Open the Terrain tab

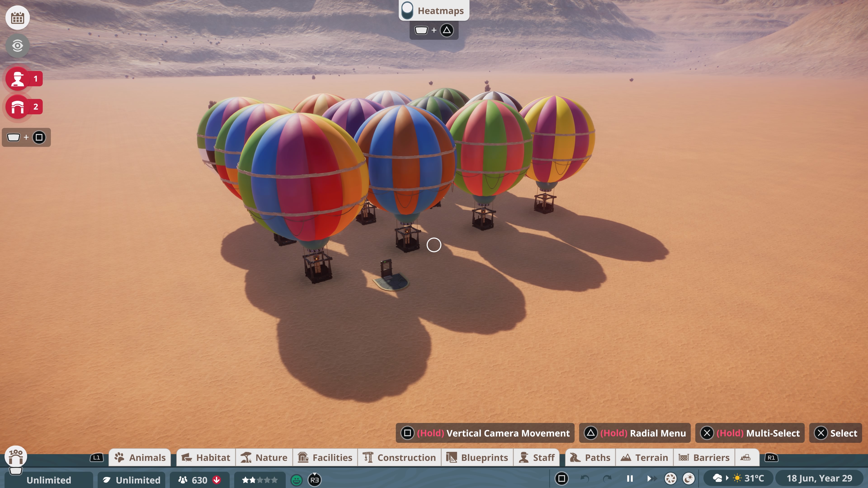(x=644, y=457)
